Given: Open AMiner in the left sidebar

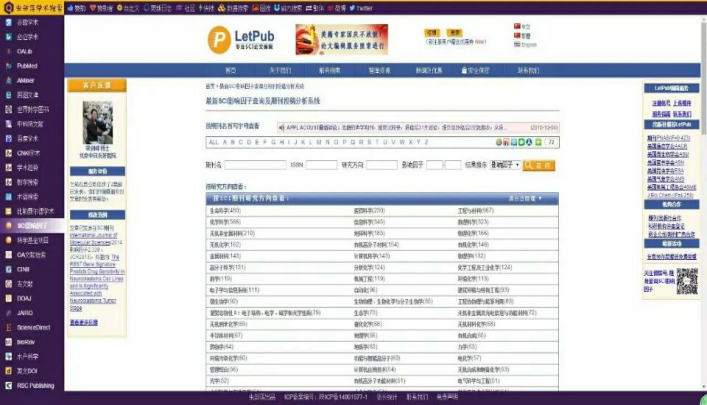Looking at the screenshot, I should click(25, 80).
